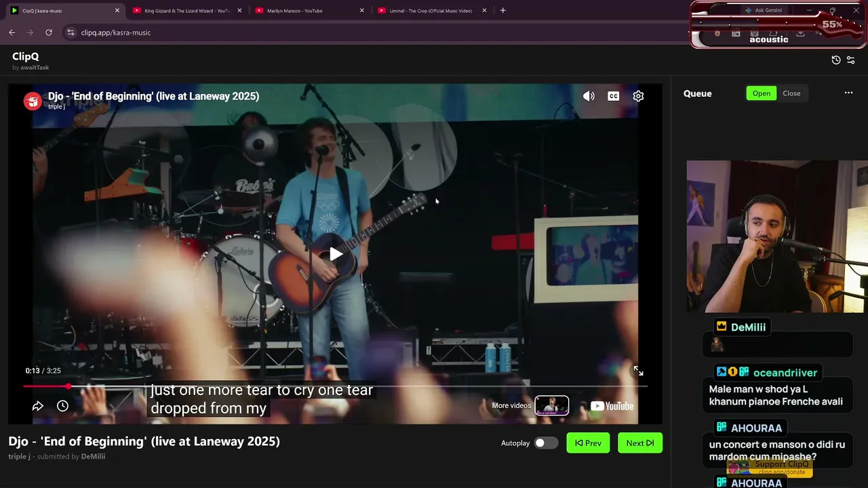Switch to King Gizzard & The Lizard Wizard tab
This screenshot has width=868, height=488.
(x=187, y=11)
